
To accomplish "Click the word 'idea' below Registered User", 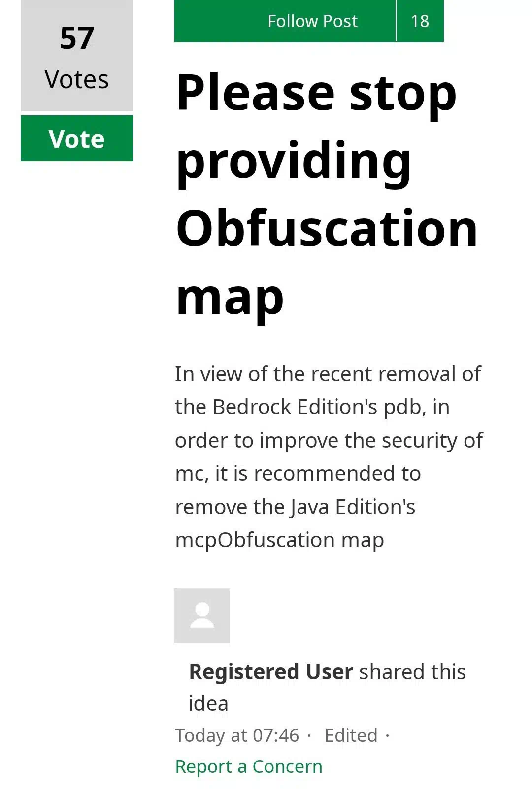I will [x=208, y=703].
